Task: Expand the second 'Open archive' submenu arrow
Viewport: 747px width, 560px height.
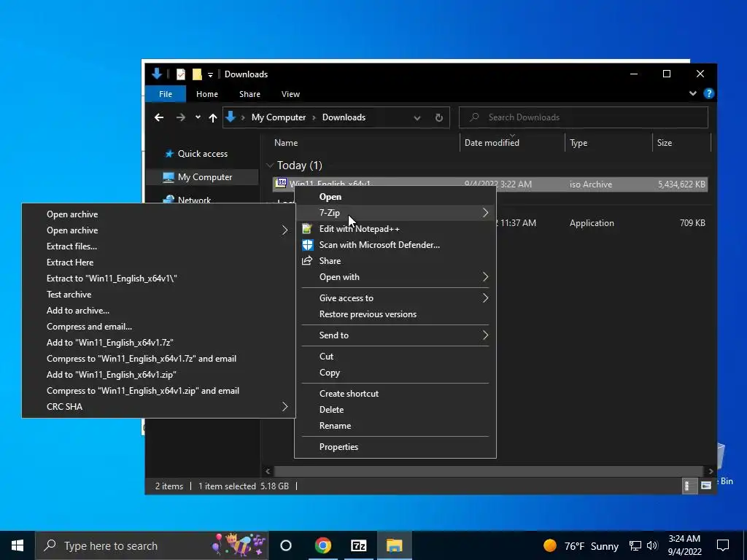Action: (285, 230)
